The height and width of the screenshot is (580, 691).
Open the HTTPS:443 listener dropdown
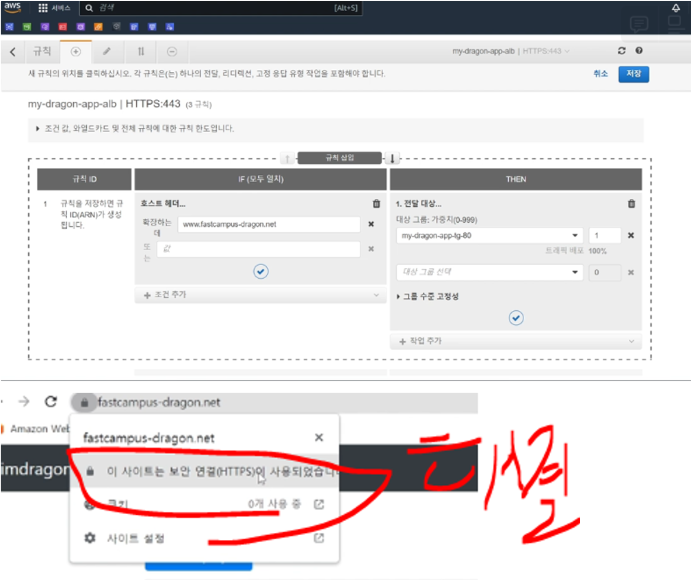pos(546,51)
